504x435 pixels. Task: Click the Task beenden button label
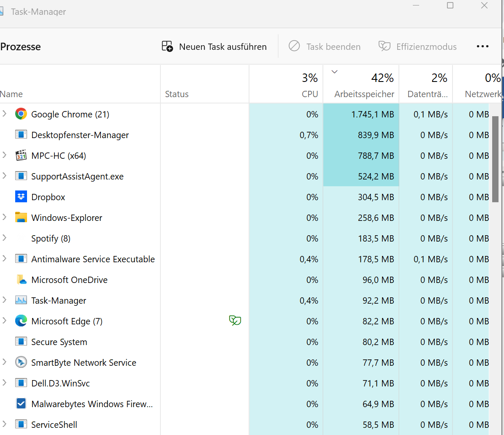333,47
